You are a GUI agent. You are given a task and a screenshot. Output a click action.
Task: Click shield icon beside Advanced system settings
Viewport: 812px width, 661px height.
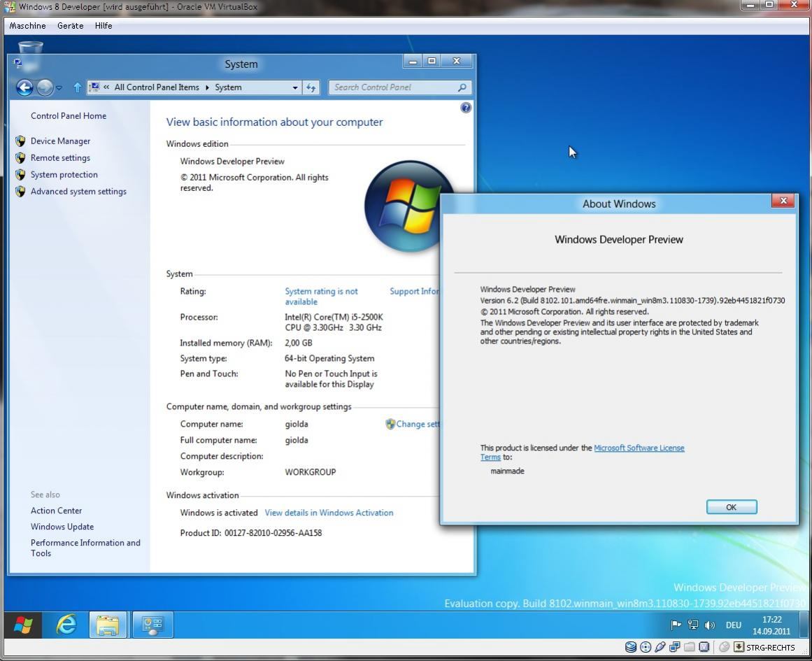[x=20, y=191]
